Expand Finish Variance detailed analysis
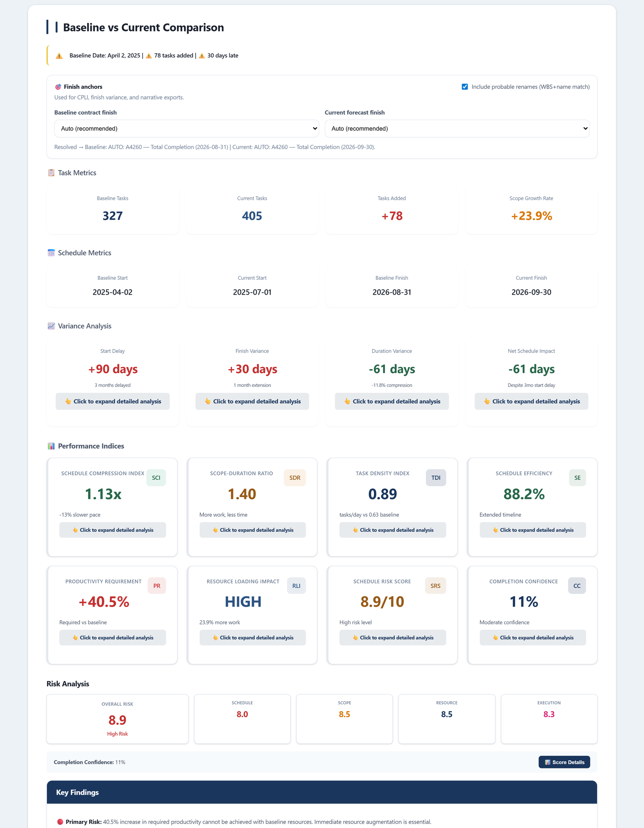Screen dimensions: 644x828 (252, 401)
